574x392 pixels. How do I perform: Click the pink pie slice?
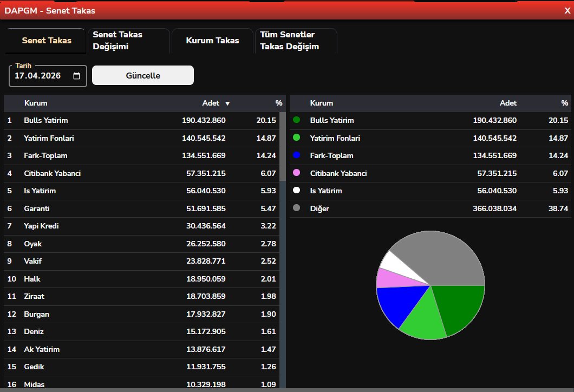tap(394, 279)
